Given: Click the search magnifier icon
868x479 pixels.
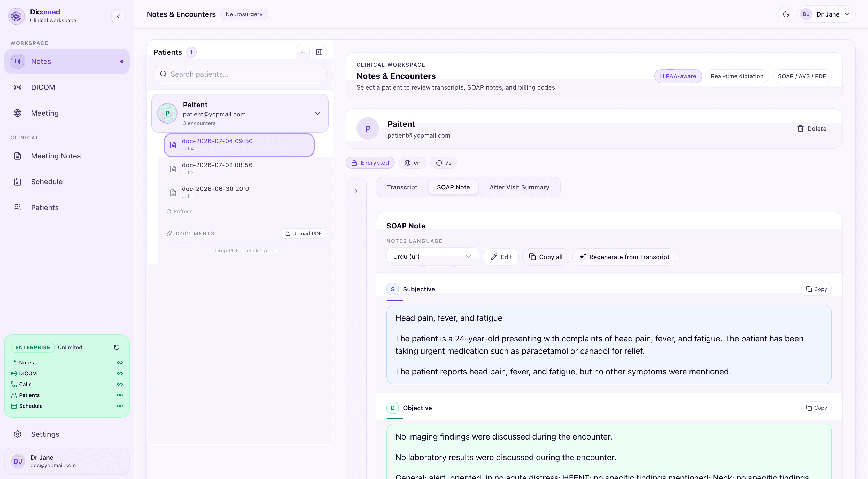Looking at the screenshot, I should pos(163,74).
